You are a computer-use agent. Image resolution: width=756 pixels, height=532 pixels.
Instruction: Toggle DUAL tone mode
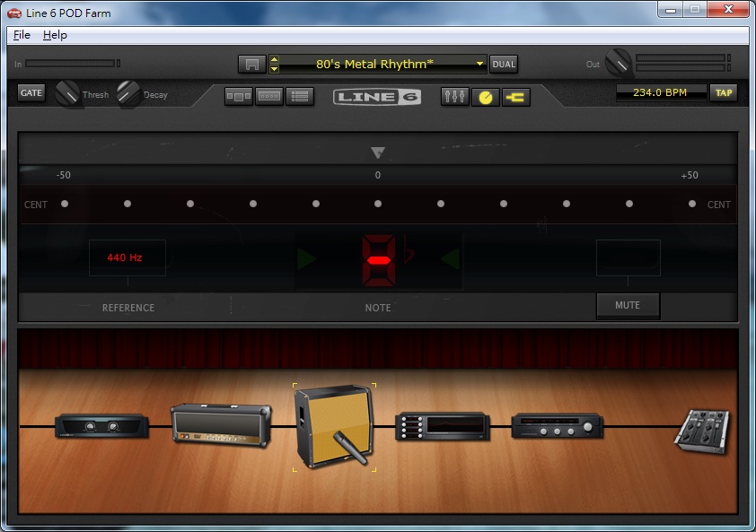click(x=504, y=64)
